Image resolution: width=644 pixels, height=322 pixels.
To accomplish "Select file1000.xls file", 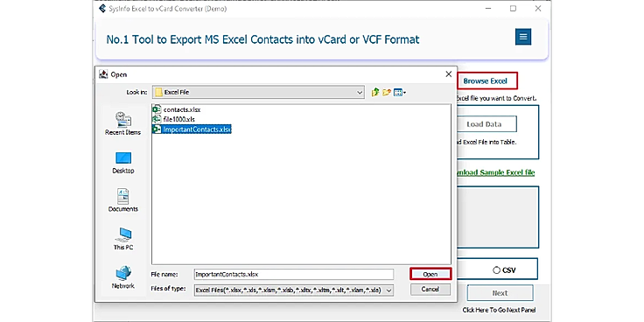I will point(174,119).
